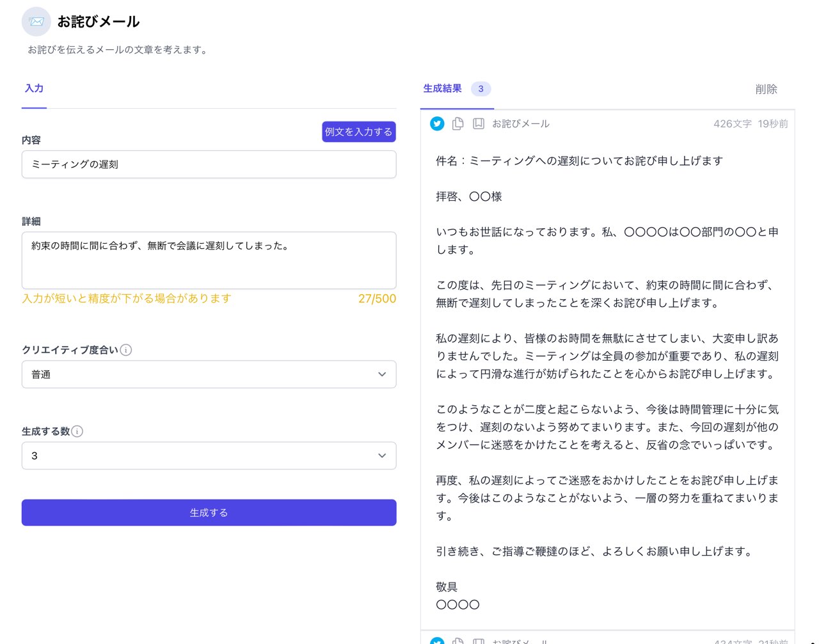The image size is (819, 644).
Task: Click the envelope icon next to the page title
Action: pos(36,22)
